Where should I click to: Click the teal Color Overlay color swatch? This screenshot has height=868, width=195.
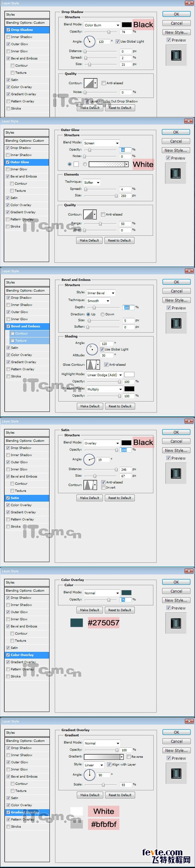tap(126, 593)
